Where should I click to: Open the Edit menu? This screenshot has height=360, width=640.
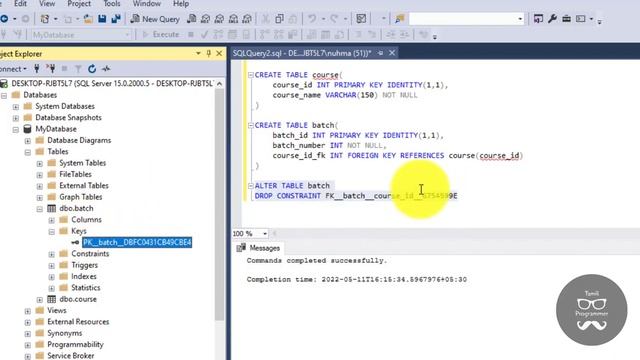[x=20, y=4]
